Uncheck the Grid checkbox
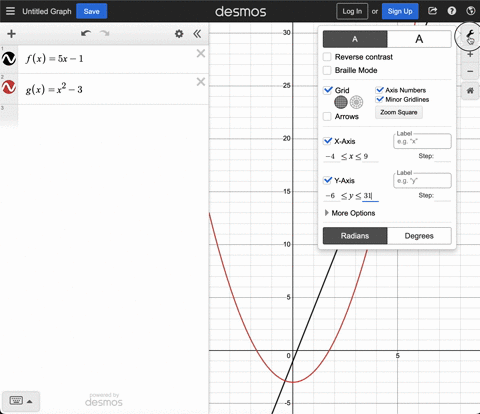Viewport: 480px width, 414px height. 328,90
